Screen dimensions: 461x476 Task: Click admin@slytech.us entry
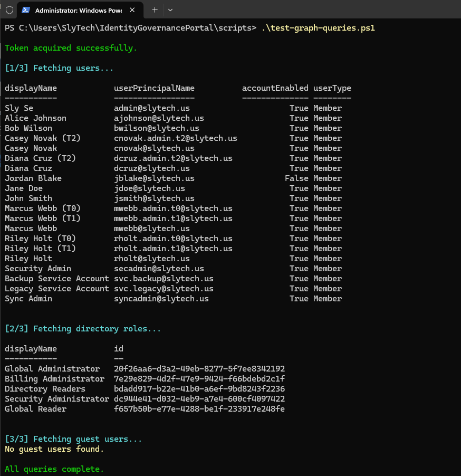pos(152,108)
